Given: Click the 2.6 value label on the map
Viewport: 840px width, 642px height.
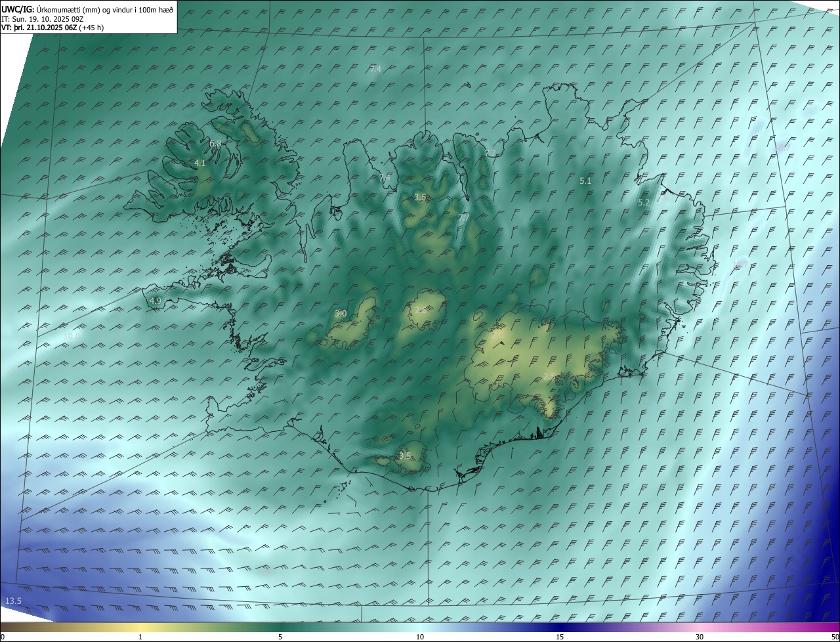Looking at the screenshot, I should click(x=421, y=310).
